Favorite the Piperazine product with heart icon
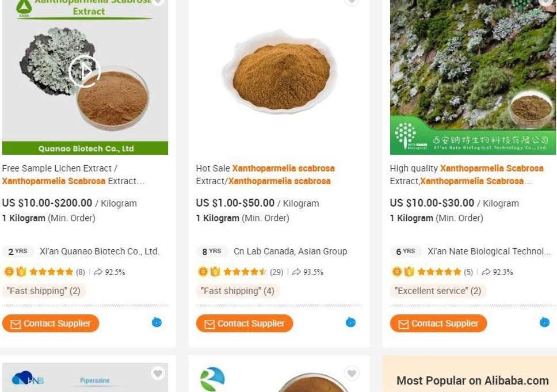This screenshot has height=392, width=557. (x=158, y=374)
